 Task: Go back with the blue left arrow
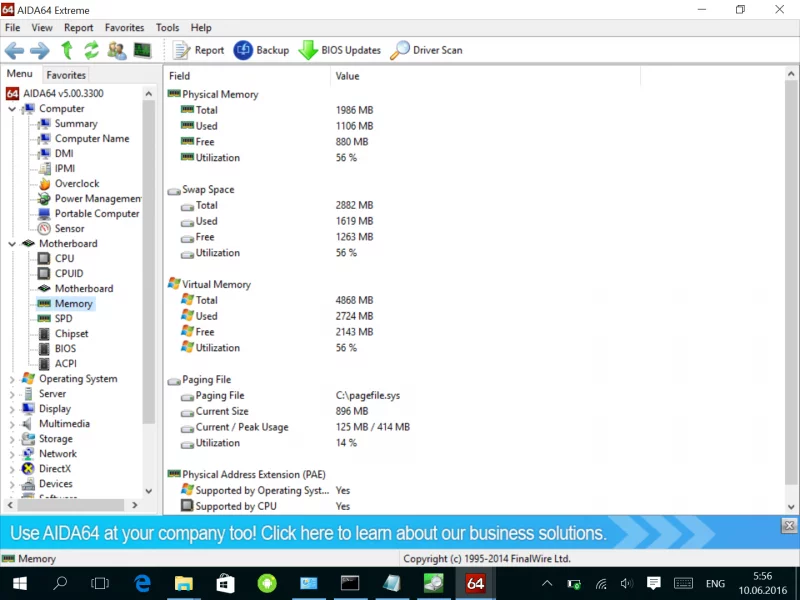(14, 50)
